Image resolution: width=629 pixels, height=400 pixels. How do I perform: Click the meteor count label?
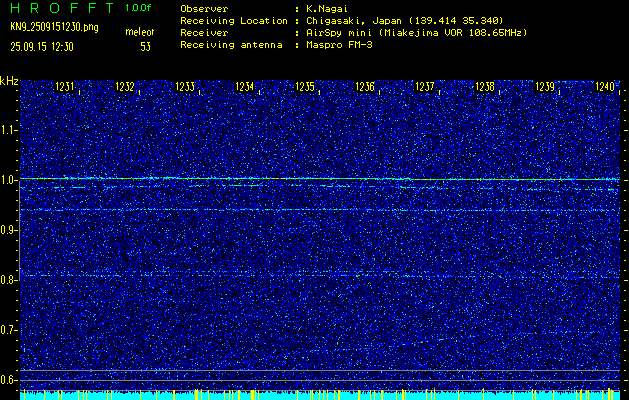point(140,32)
